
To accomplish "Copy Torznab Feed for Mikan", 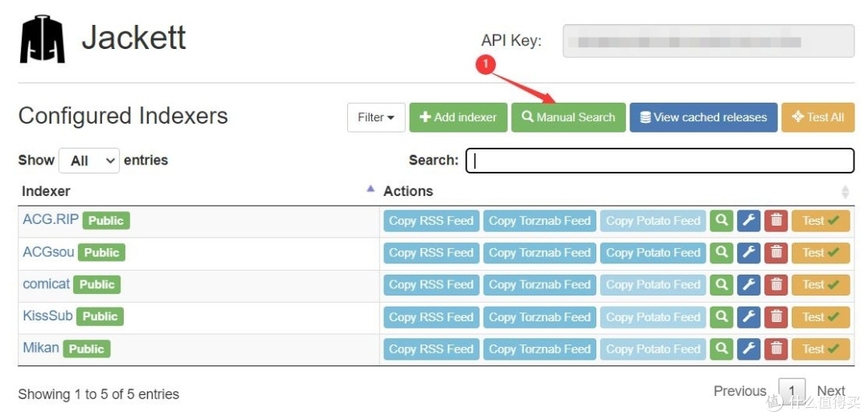I will coord(539,349).
